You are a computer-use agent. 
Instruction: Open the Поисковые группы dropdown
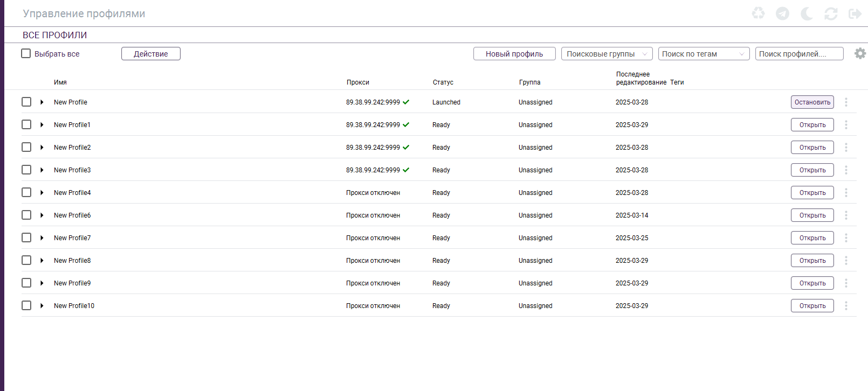click(607, 54)
